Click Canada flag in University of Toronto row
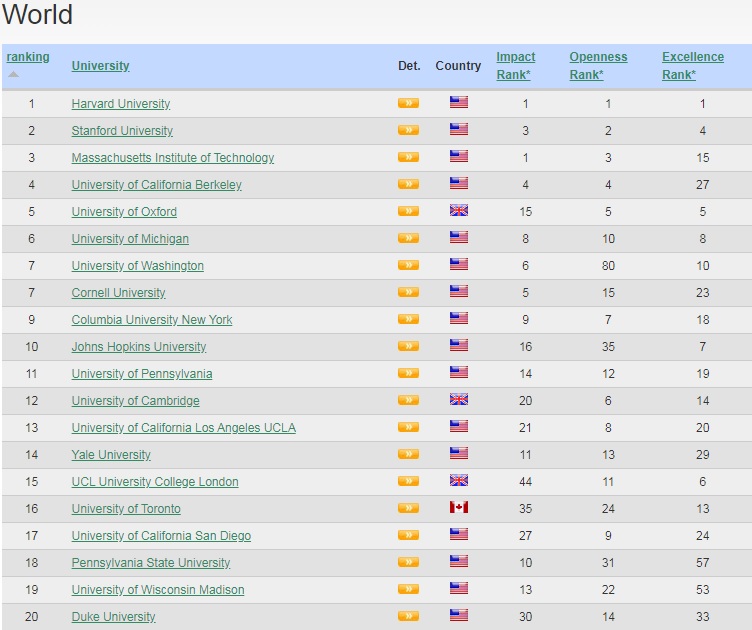This screenshot has width=752, height=630. click(x=458, y=507)
